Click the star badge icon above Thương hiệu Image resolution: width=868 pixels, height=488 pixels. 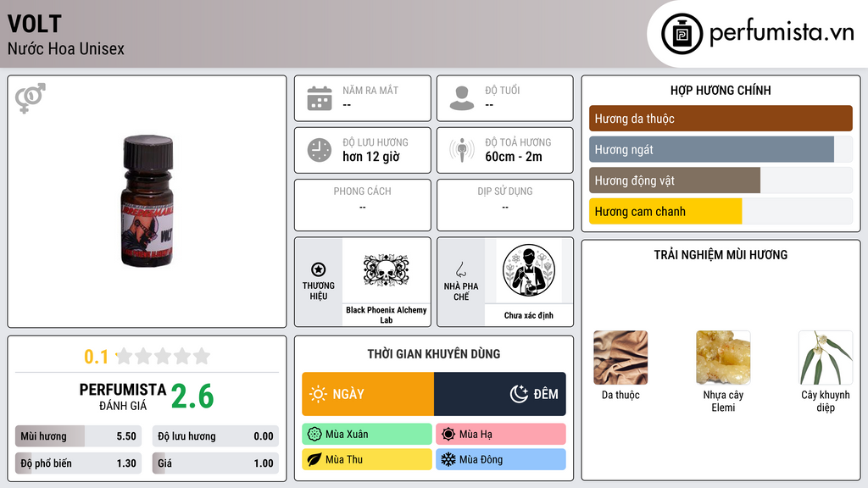tap(319, 269)
